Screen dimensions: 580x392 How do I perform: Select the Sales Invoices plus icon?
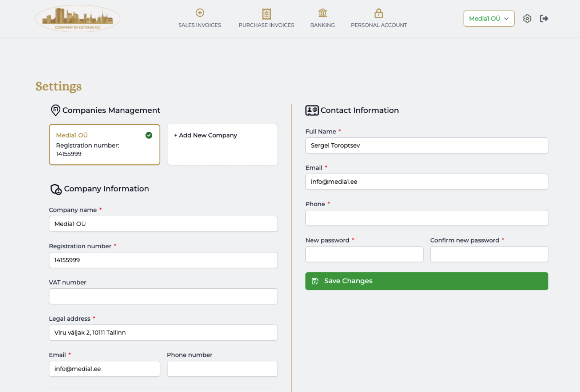[200, 13]
